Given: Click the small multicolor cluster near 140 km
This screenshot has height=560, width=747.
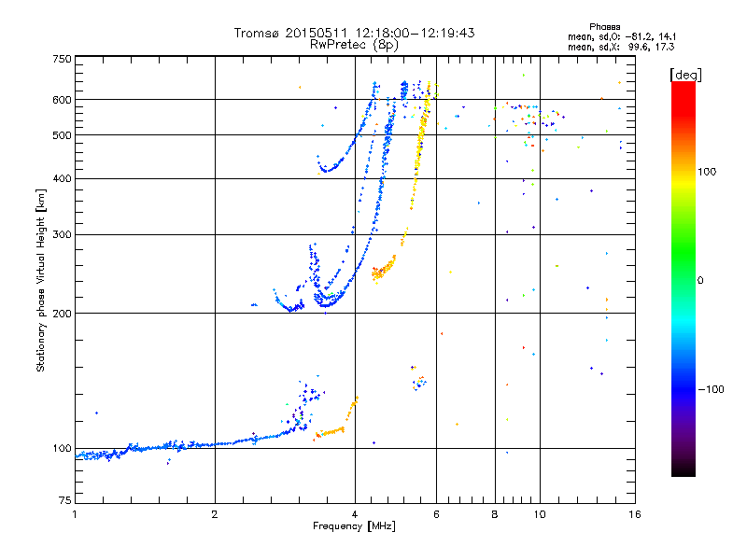Looking at the screenshot, I should click(417, 380).
